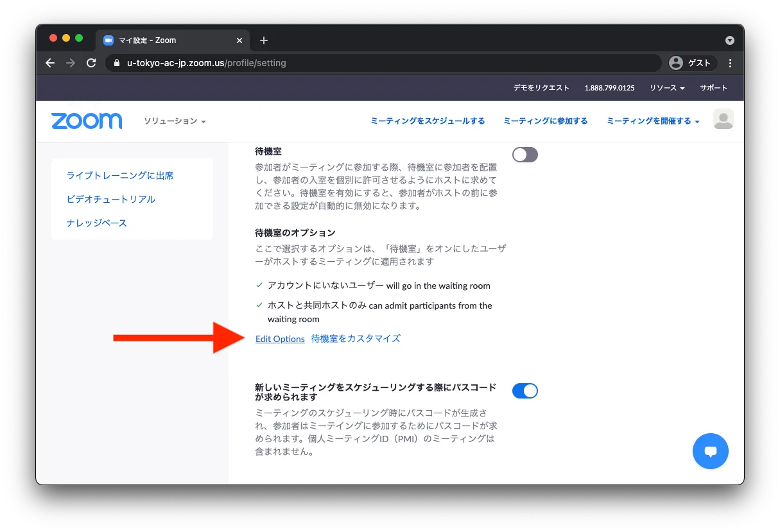Click the Zoom logo in header
The width and height of the screenshot is (780, 532).
click(87, 121)
